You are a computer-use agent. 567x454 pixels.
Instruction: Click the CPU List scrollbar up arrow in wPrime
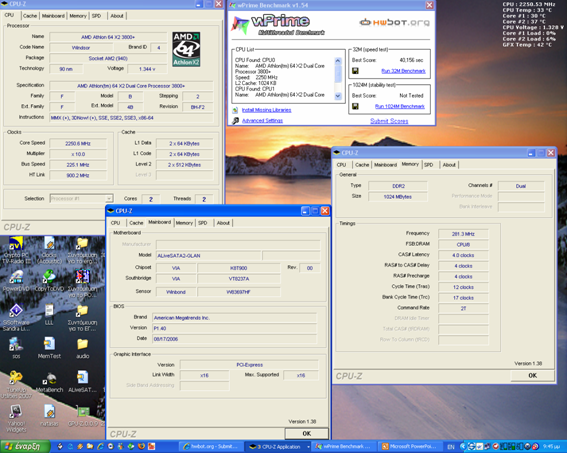[338, 61]
